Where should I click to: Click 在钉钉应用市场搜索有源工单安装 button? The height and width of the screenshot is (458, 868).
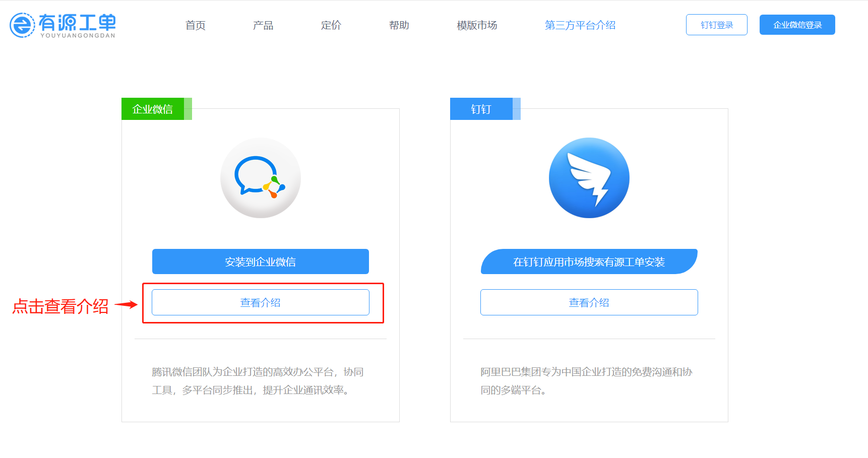pos(589,261)
